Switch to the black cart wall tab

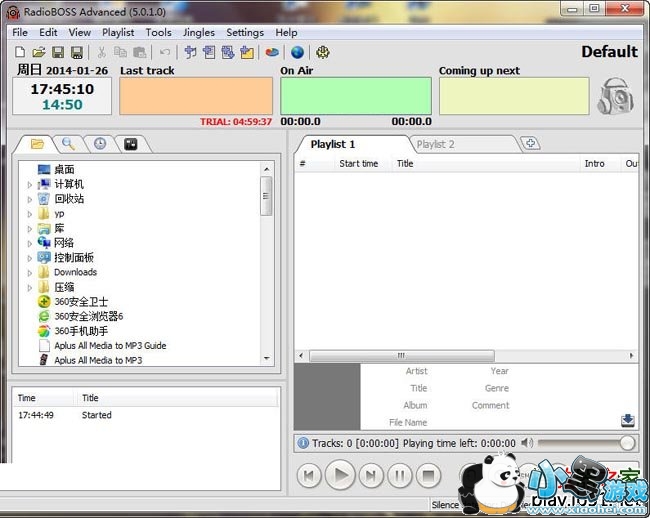[x=131, y=144]
